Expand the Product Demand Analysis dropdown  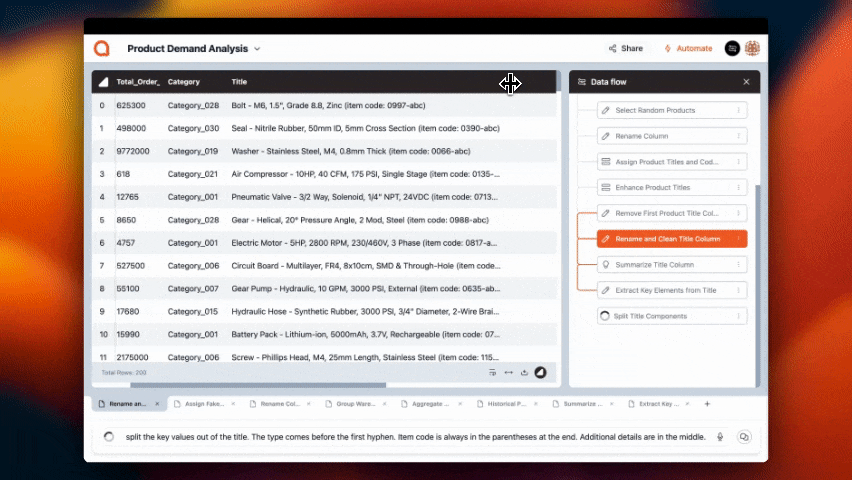(x=257, y=48)
